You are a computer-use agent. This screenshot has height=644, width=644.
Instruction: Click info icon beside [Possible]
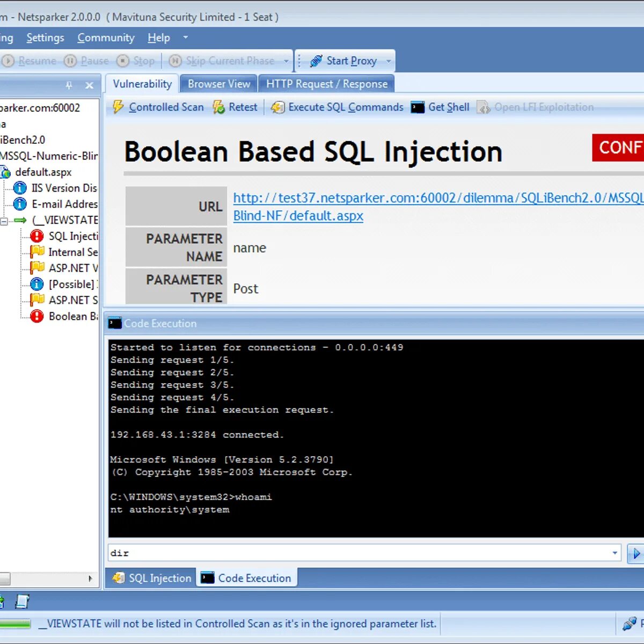[36, 284]
